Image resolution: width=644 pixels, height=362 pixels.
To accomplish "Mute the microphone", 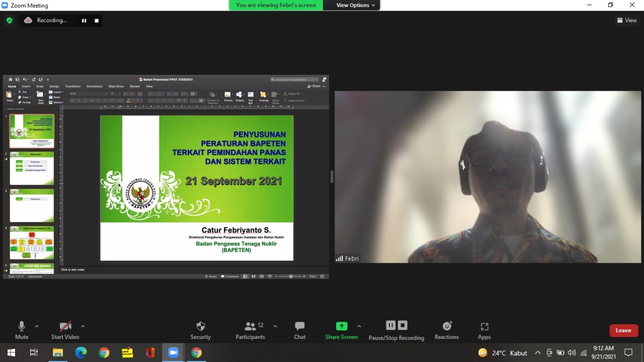I will pos(22,330).
